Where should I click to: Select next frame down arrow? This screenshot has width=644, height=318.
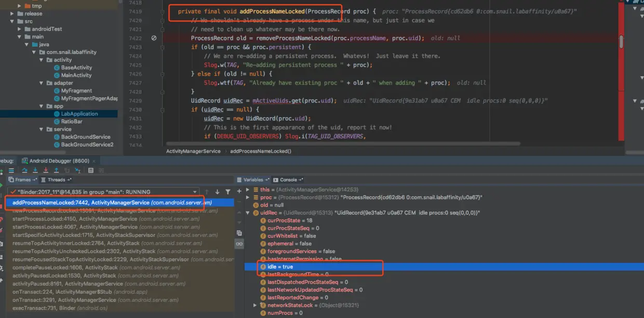tap(217, 192)
